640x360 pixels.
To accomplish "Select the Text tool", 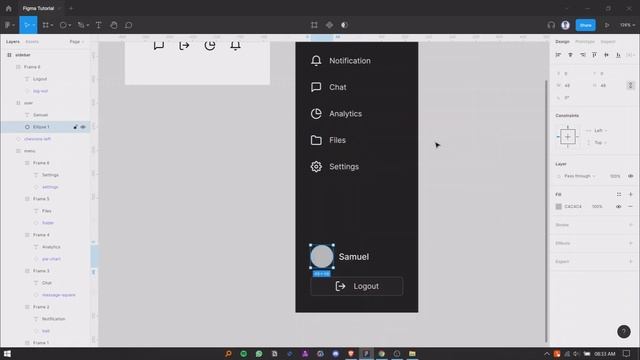I will tap(98, 25).
